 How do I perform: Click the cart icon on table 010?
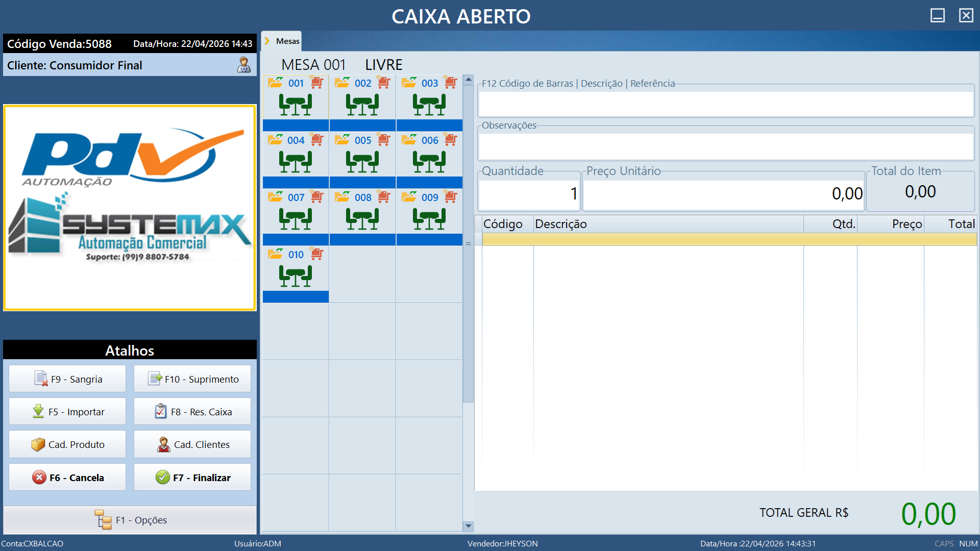pos(317,254)
